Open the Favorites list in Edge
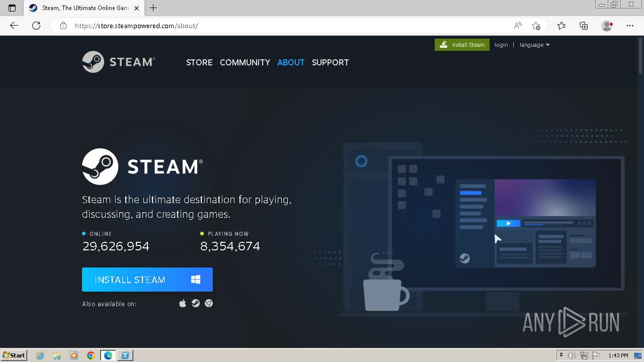The width and height of the screenshot is (644, 362). 561,26
